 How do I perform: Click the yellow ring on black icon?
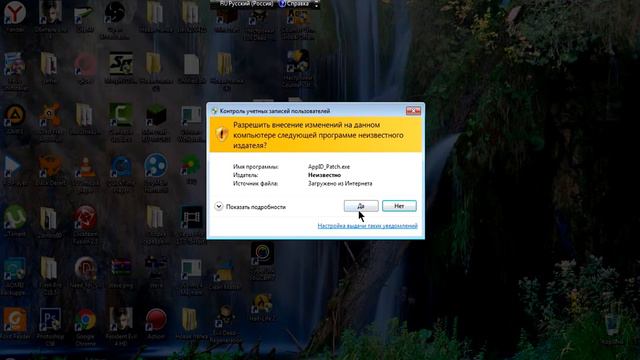262,254
